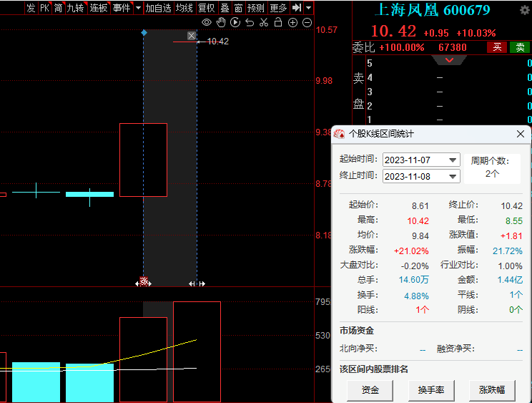Toggle the 九转 indicator

(76, 8)
